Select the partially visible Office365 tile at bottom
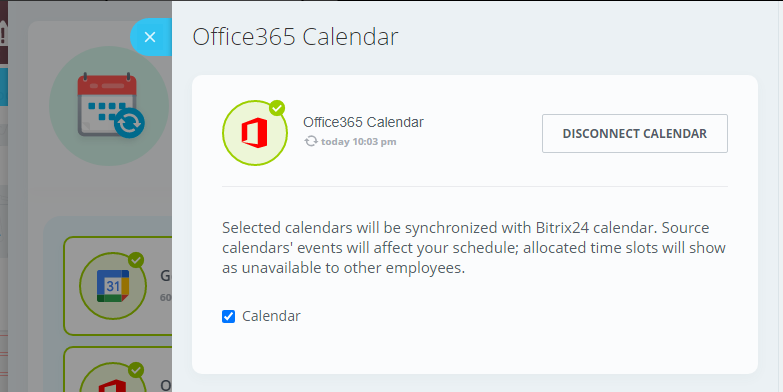783x392 pixels. 118,370
